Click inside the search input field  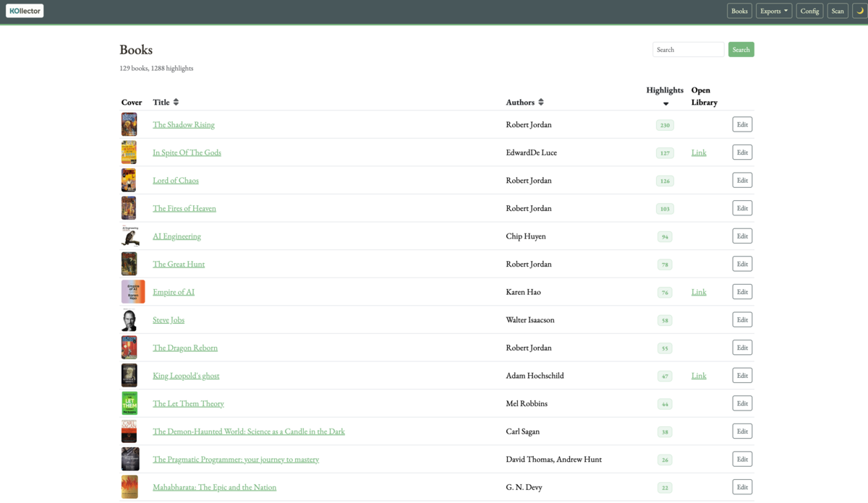pyautogui.click(x=688, y=49)
